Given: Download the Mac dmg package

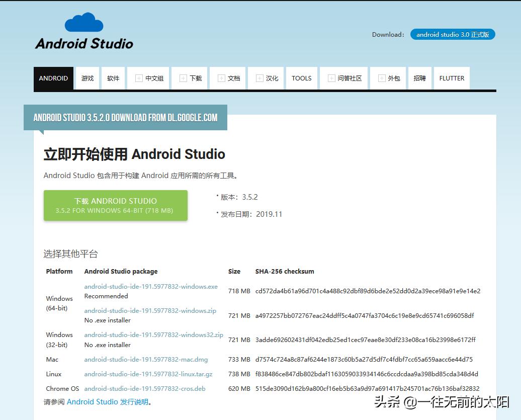Looking at the screenshot, I should click(x=146, y=359).
